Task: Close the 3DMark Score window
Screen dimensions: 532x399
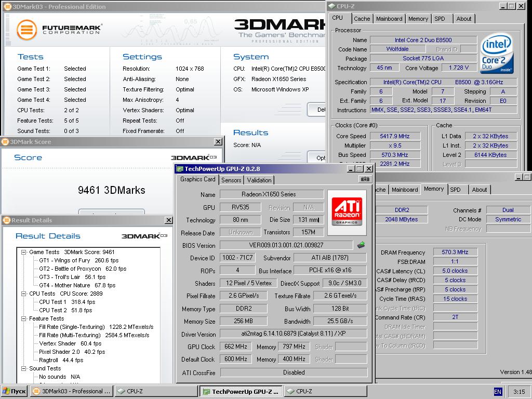Action: pyautogui.click(x=218, y=142)
